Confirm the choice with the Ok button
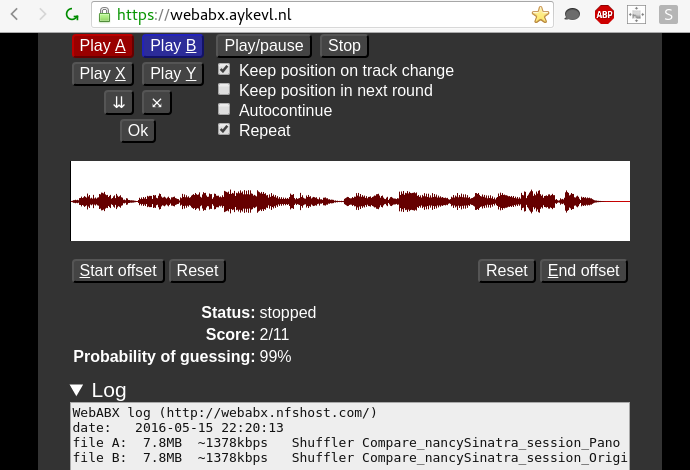 click(138, 131)
